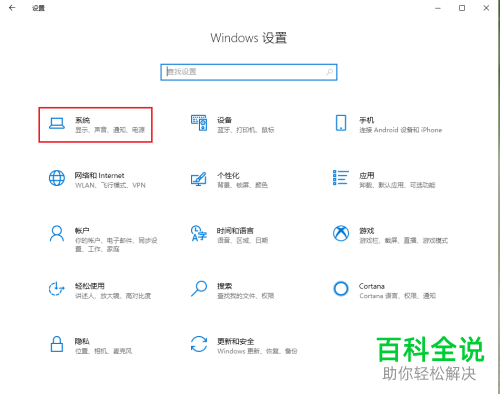Click the 帐户 title text
Image resolution: width=500 pixels, height=394 pixels.
pos(82,230)
